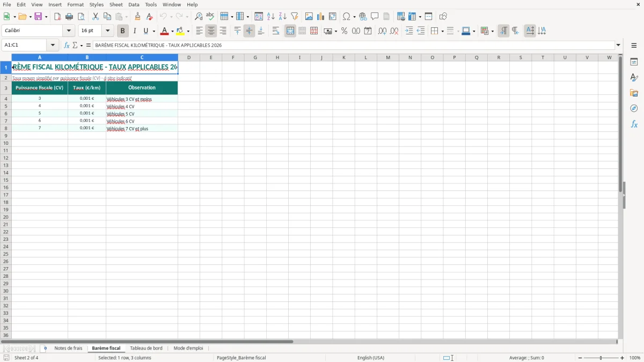This screenshot has width=644, height=362.
Task: Click in the formula input line
Action: [354, 46]
